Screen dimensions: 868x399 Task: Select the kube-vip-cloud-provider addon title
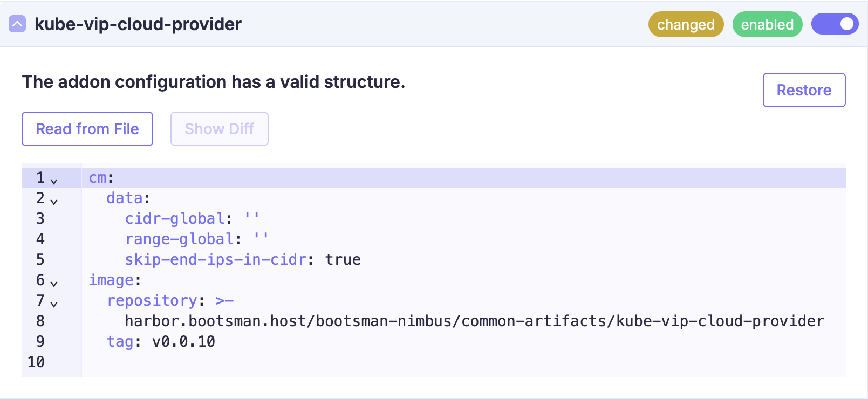point(138,24)
